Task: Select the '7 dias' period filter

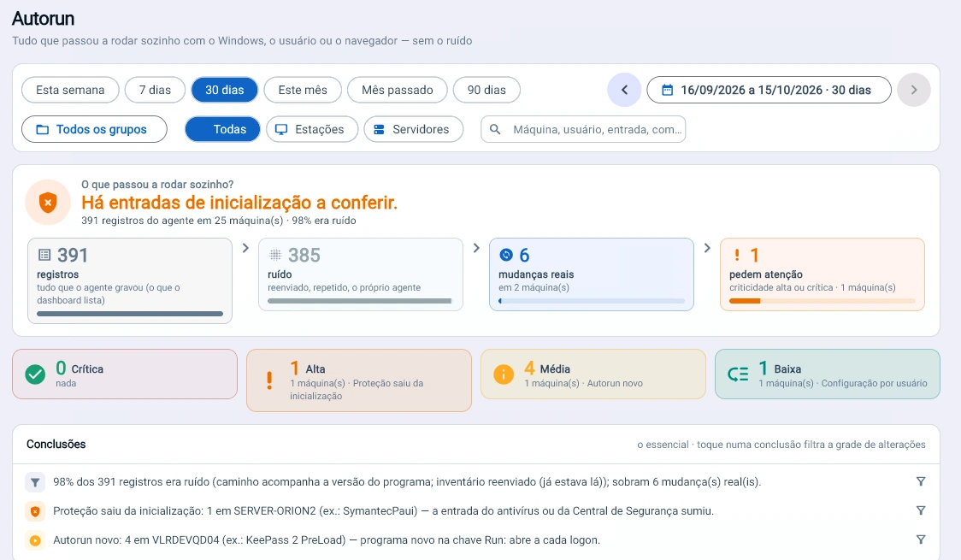Action: [x=155, y=90]
